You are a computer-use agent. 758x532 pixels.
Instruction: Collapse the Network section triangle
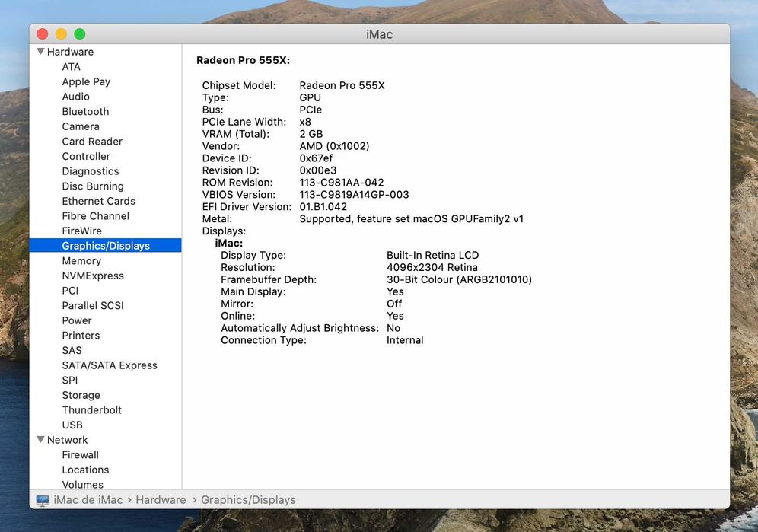click(40, 439)
